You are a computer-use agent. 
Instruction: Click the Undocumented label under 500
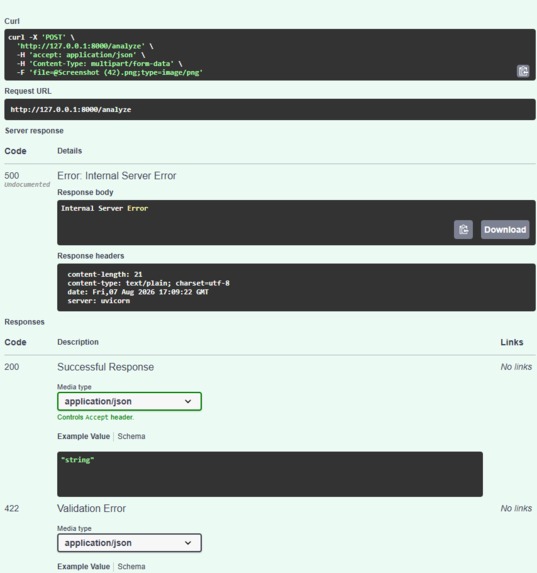coord(27,185)
